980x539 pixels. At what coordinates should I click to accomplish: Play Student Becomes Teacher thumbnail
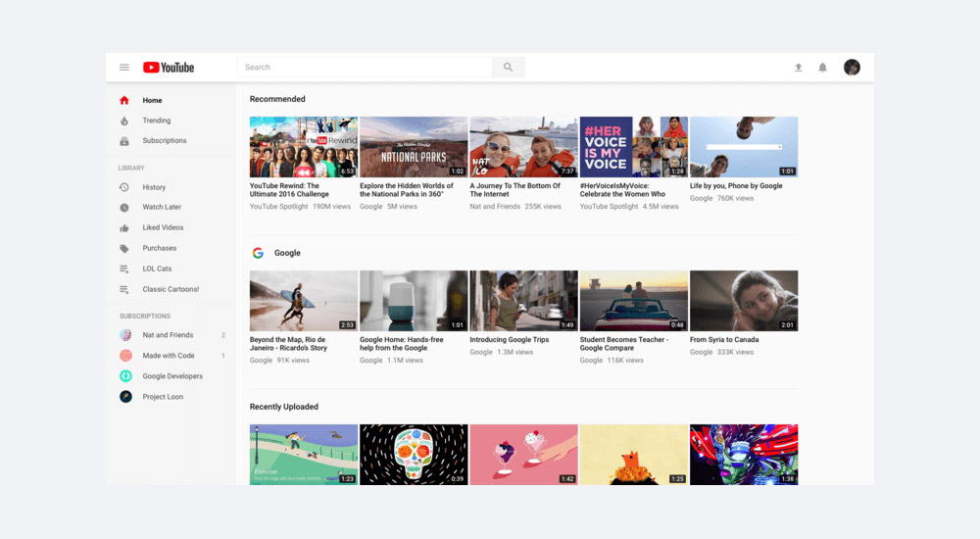click(x=634, y=301)
